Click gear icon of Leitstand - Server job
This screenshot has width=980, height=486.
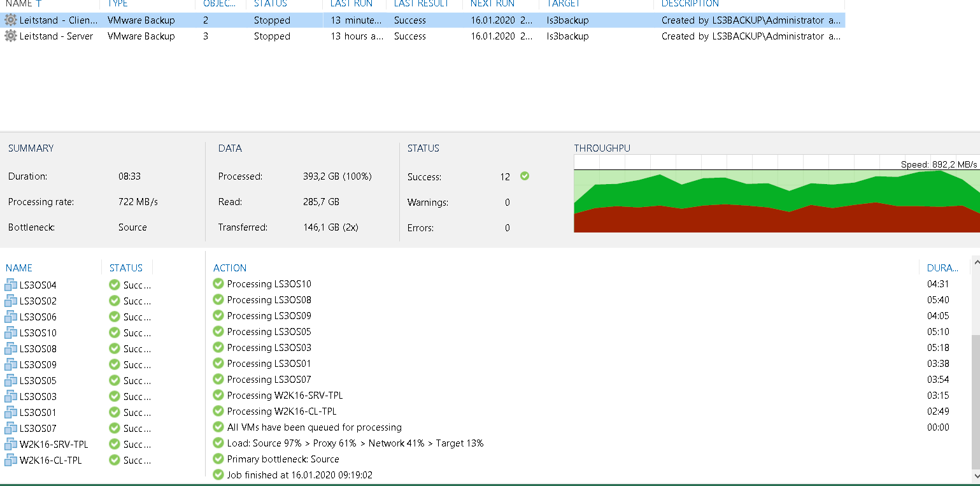tap(11, 36)
